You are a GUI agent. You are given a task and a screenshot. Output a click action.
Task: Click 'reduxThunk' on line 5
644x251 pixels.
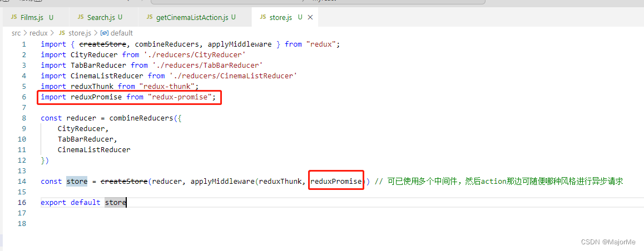pos(92,87)
